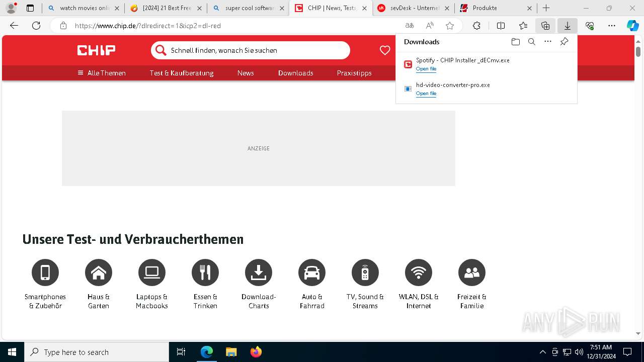This screenshot has height=362, width=644.
Task: Click the Downloads toolbar arrow icon
Action: click(x=568, y=26)
